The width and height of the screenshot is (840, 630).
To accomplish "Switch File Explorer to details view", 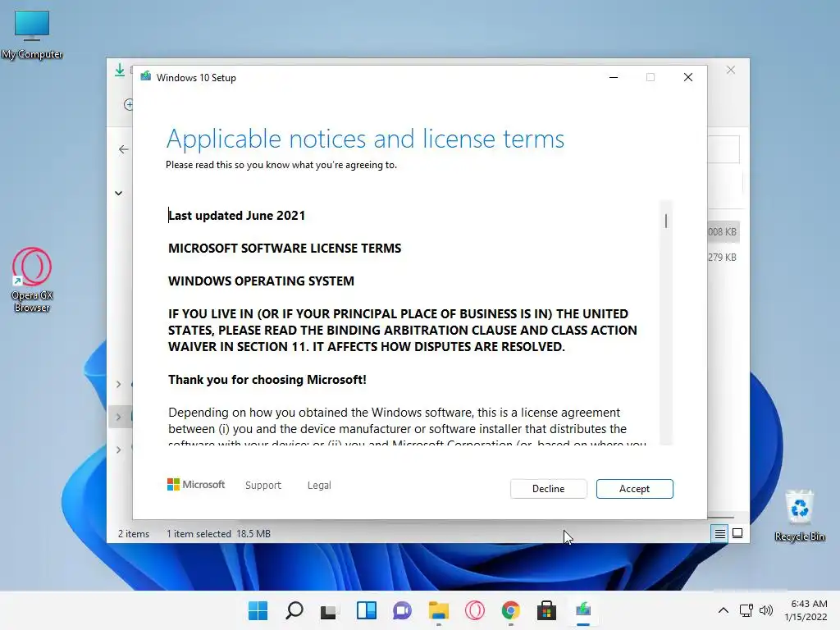I will pos(719,533).
